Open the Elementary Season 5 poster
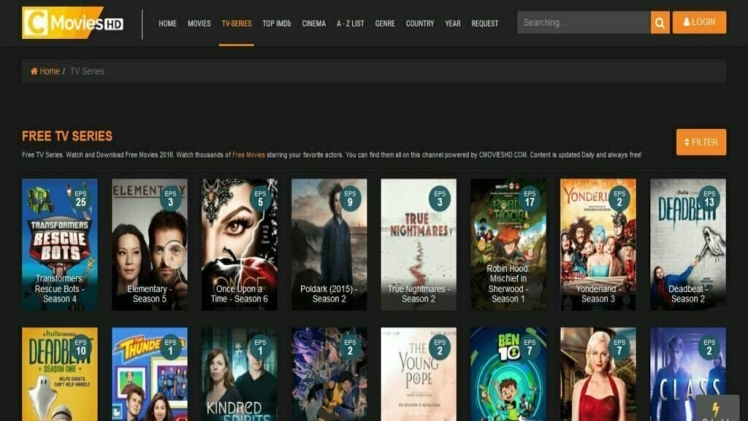 [x=149, y=245]
